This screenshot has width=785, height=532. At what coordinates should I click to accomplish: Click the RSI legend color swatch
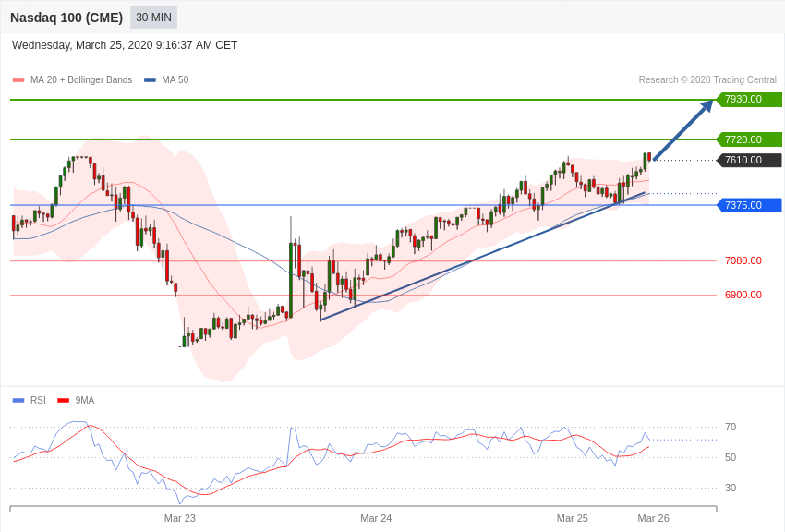18,400
